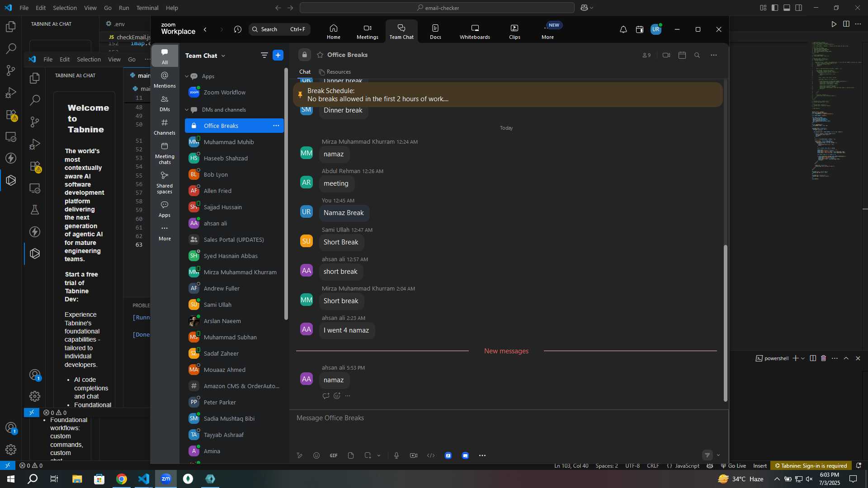Attach a file in message toolbar
The height and width of the screenshot is (488, 868).
coord(351,455)
